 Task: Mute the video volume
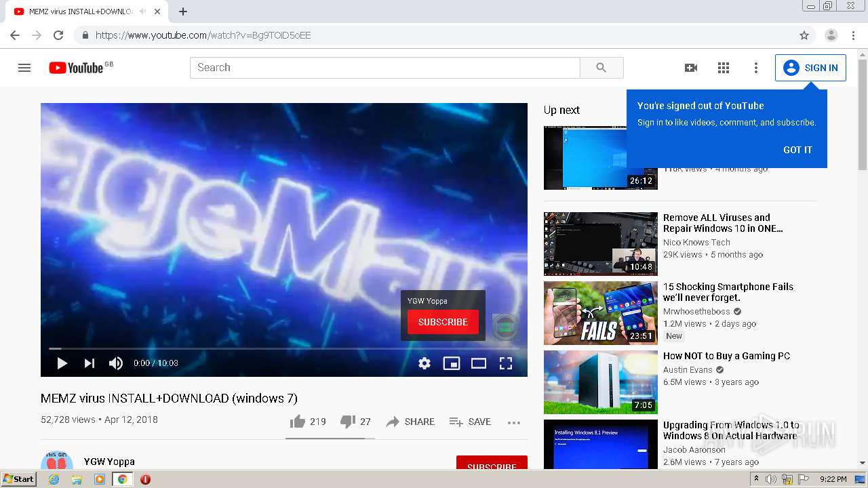pyautogui.click(x=116, y=363)
